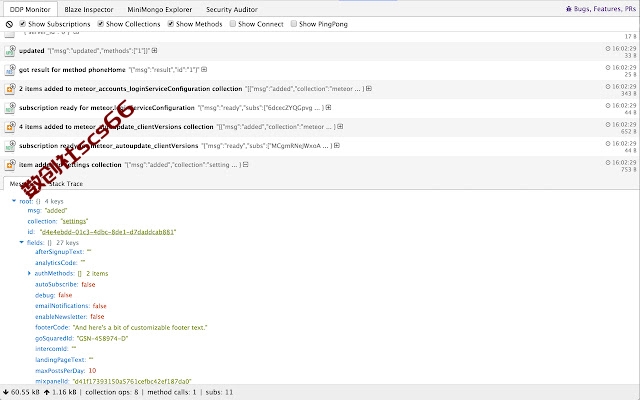Click the emailNotifications false value
This screenshot has height=400, width=640.
(x=99, y=306)
